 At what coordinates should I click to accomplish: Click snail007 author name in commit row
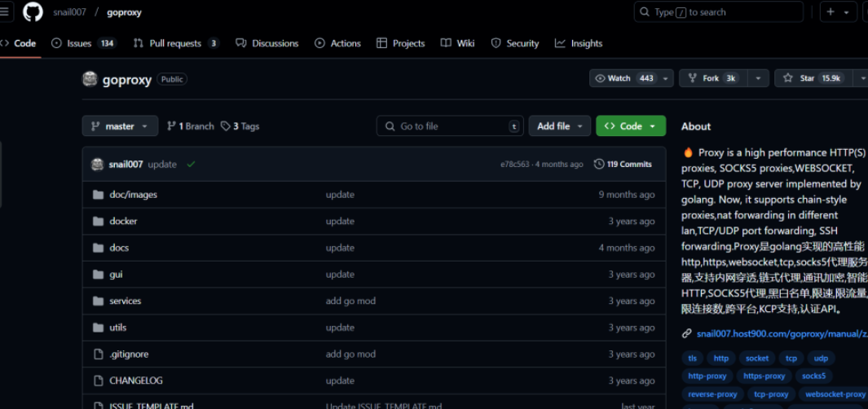(126, 165)
